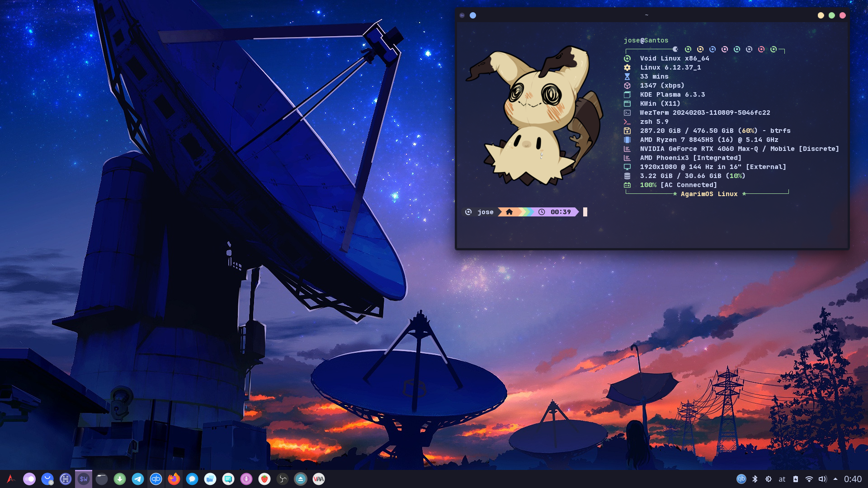Click the Mimikyu image in the terminal
The width and height of the screenshot is (868, 488).
535,116
